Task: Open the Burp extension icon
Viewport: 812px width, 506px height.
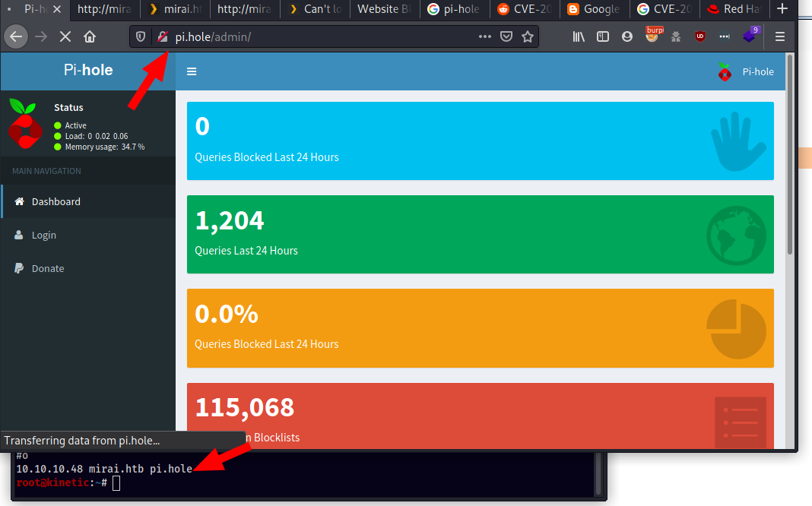Action: point(652,36)
